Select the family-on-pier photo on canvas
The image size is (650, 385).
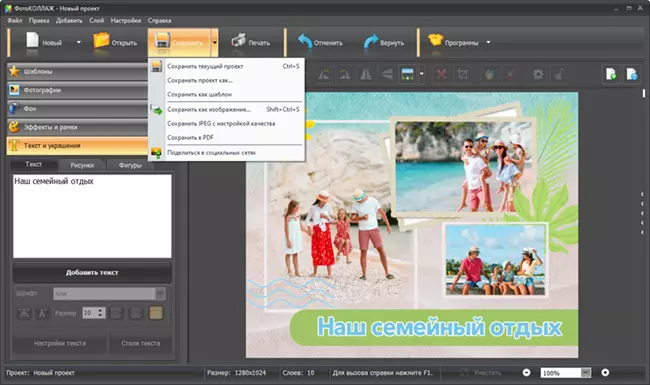(496, 261)
